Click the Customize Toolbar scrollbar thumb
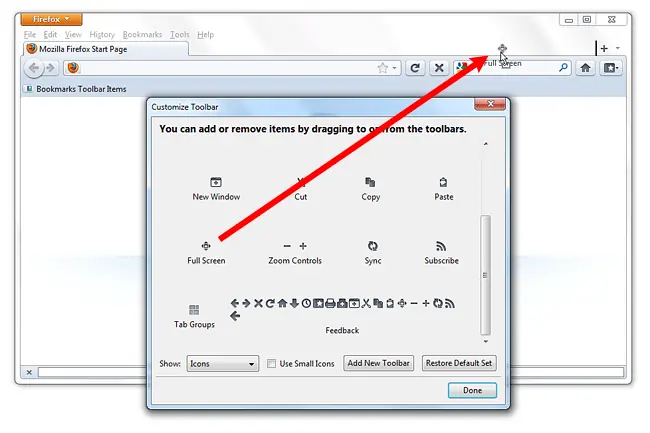The image size is (650, 433). click(x=485, y=275)
